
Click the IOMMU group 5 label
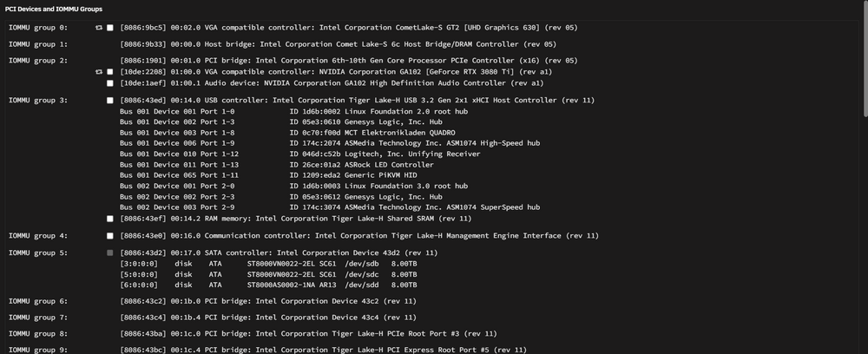(x=38, y=253)
